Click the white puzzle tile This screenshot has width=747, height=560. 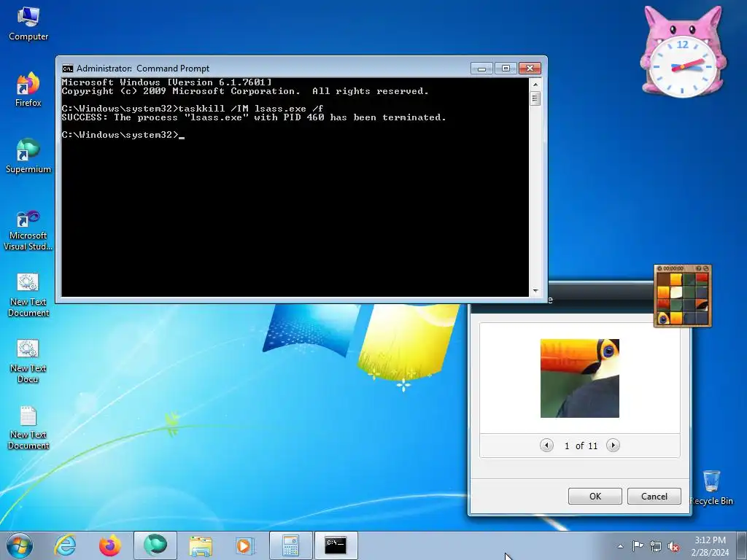point(676,292)
